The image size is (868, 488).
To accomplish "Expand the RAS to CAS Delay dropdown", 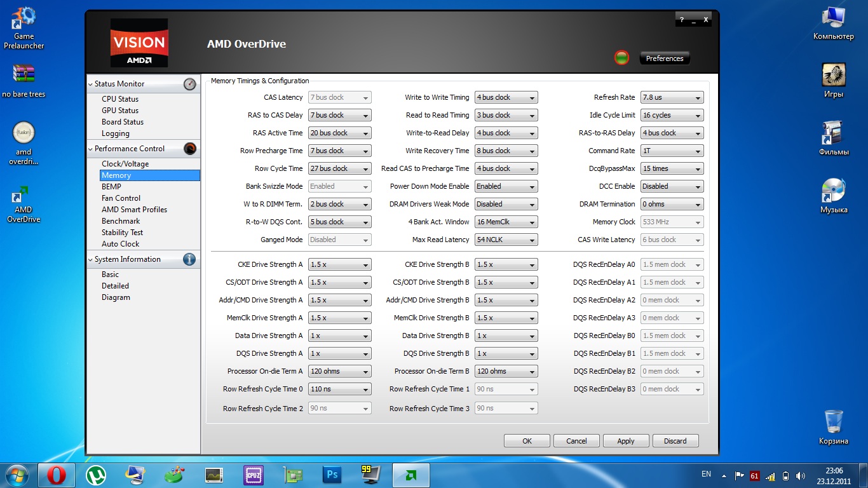I will tap(339, 115).
